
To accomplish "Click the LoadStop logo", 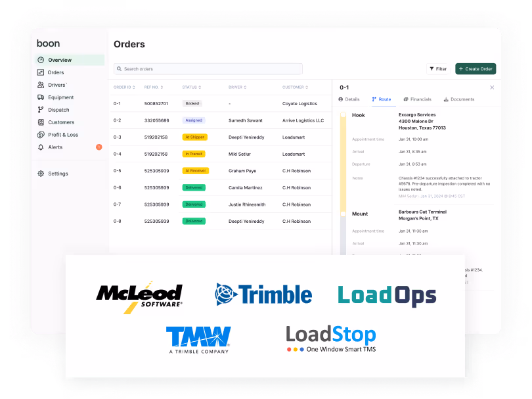I will pos(331,339).
